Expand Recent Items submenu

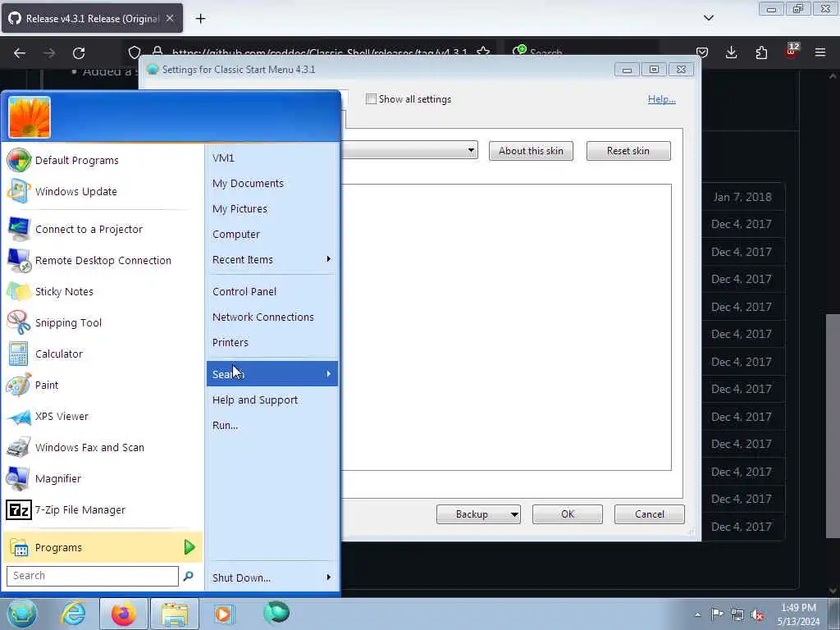272,259
